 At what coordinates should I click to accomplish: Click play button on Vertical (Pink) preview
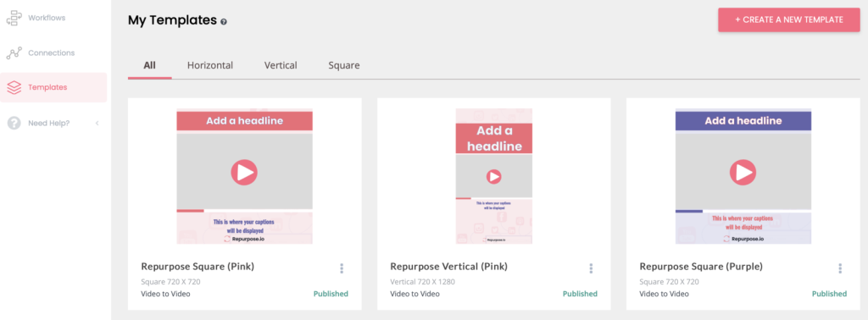click(x=494, y=177)
